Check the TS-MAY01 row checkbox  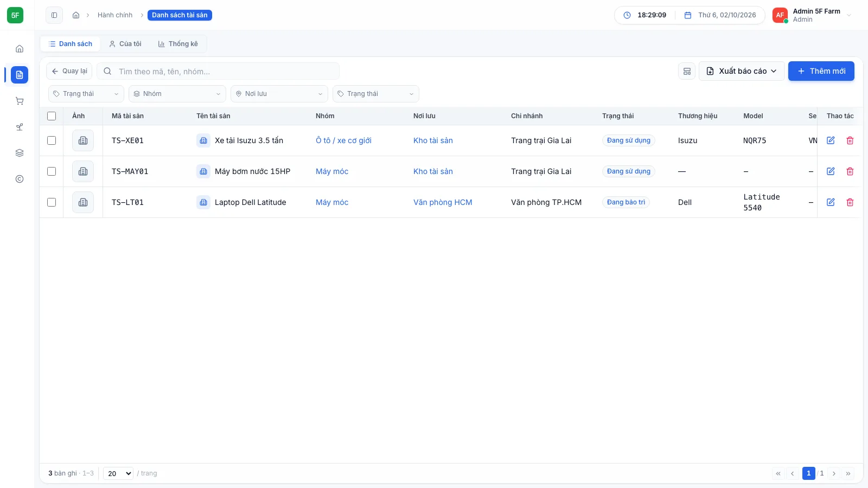coord(52,171)
